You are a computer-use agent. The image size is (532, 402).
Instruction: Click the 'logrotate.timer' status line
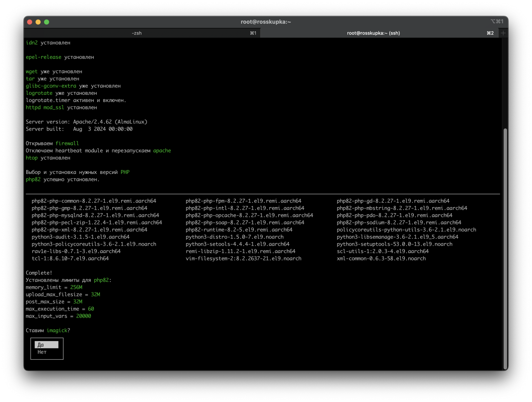pyautogui.click(x=76, y=100)
